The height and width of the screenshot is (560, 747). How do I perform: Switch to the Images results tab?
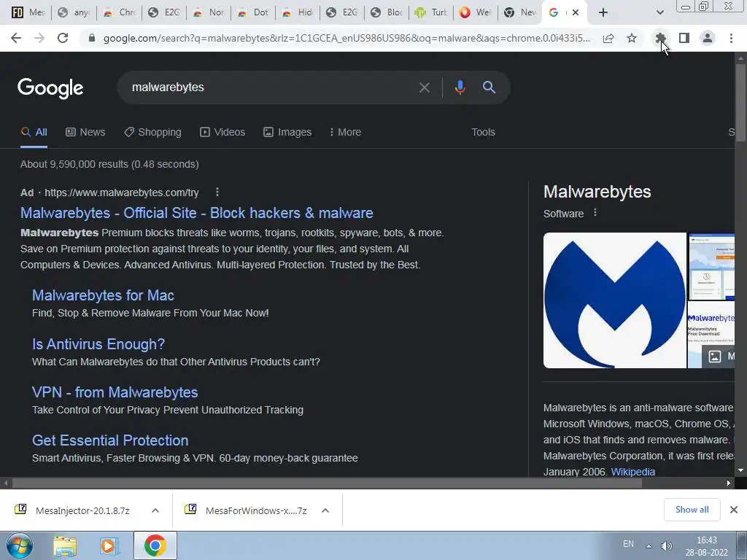coord(287,132)
